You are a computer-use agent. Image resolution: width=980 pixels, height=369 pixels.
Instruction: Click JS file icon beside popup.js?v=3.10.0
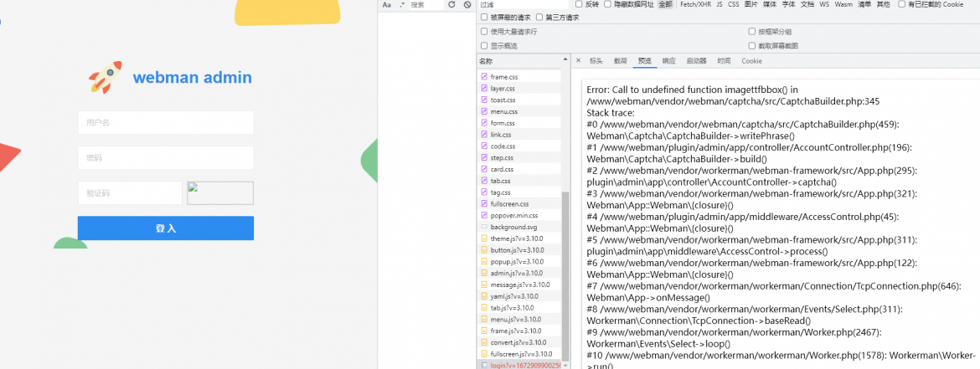484,262
